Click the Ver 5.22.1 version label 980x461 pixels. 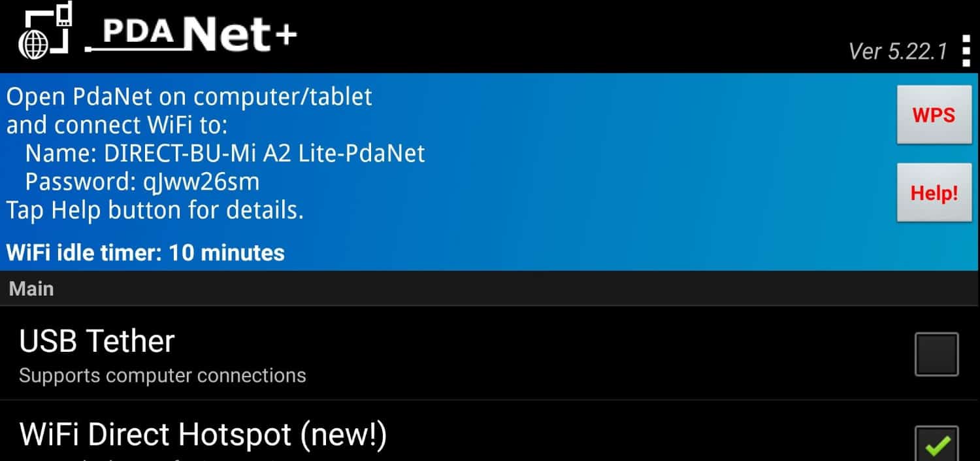(x=898, y=52)
